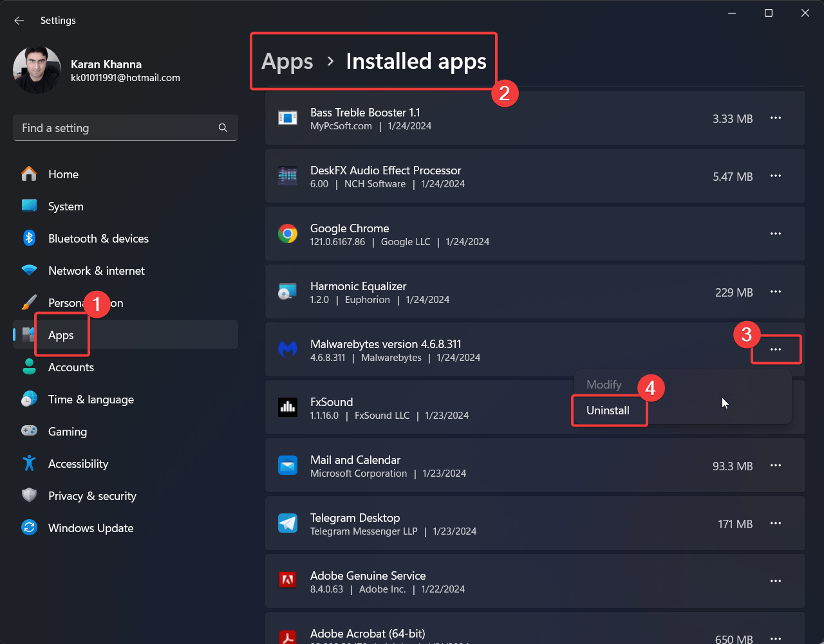Click the FxSound app icon
Image resolution: width=824 pixels, height=644 pixels.
(x=288, y=407)
